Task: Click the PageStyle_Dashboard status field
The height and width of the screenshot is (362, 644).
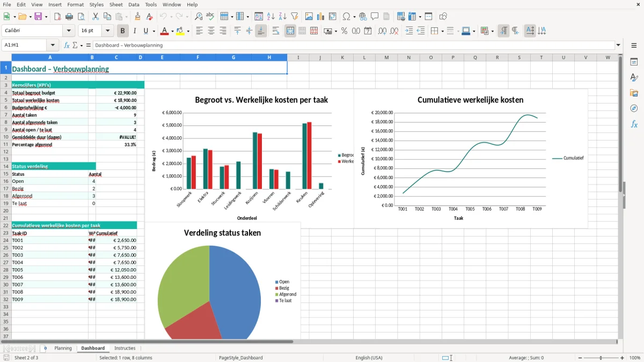Action: pos(241,358)
